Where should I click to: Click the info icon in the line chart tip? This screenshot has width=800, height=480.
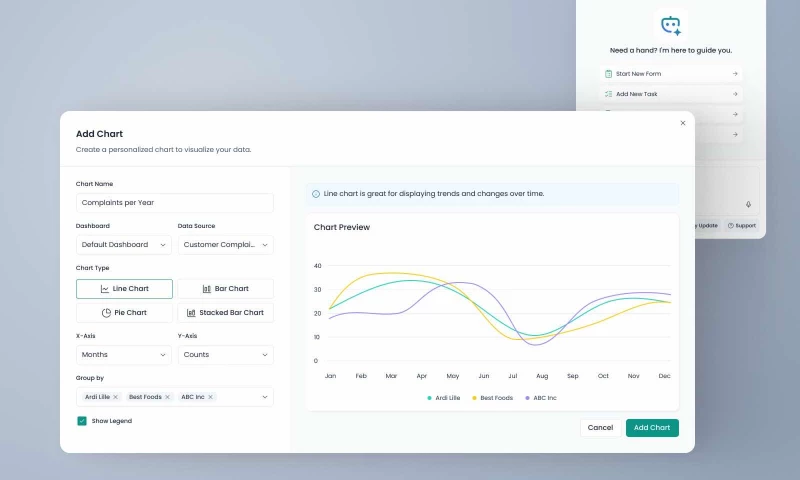coord(316,194)
